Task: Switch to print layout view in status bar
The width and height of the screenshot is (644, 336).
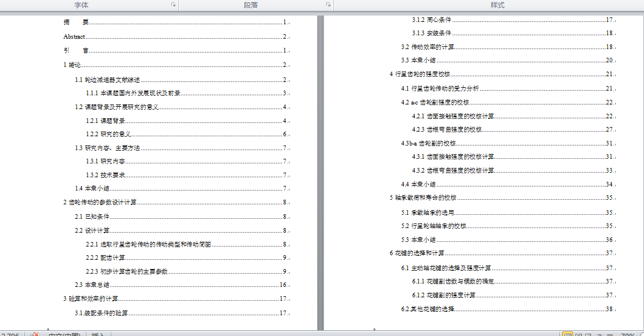Action: click(x=567, y=334)
